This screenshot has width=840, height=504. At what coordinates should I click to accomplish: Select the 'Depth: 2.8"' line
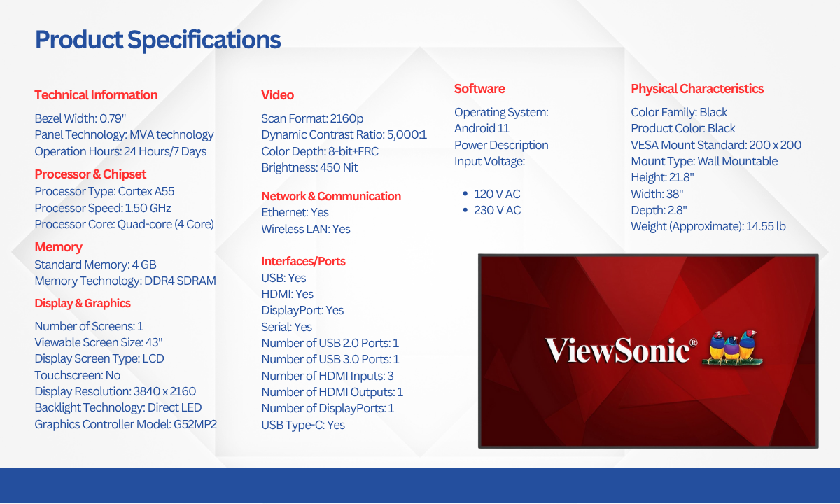[x=659, y=210]
